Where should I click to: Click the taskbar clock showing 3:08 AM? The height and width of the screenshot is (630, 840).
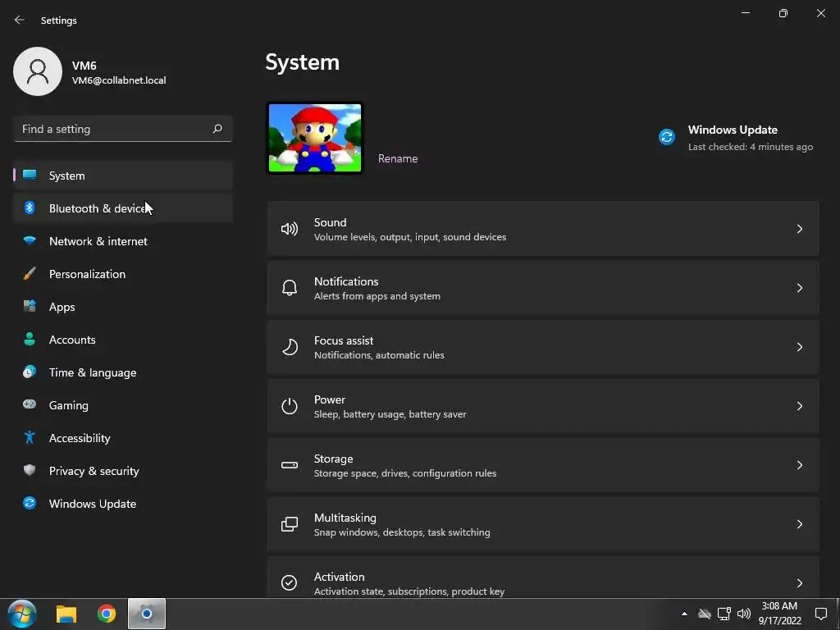[x=779, y=614]
